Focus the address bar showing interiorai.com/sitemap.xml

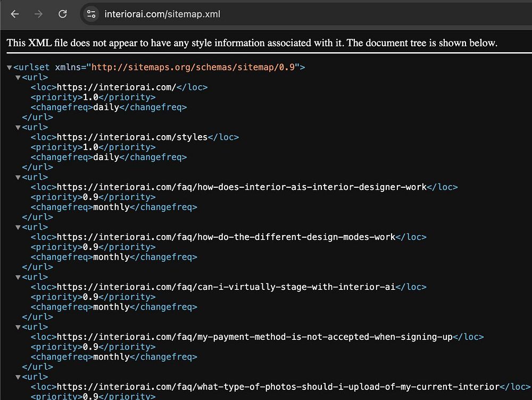point(162,14)
